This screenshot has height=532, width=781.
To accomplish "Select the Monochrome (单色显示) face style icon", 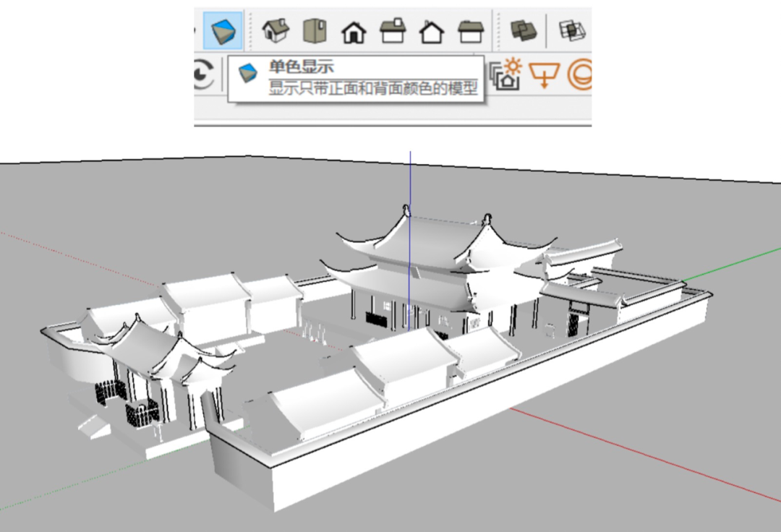I will click(223, 31).
